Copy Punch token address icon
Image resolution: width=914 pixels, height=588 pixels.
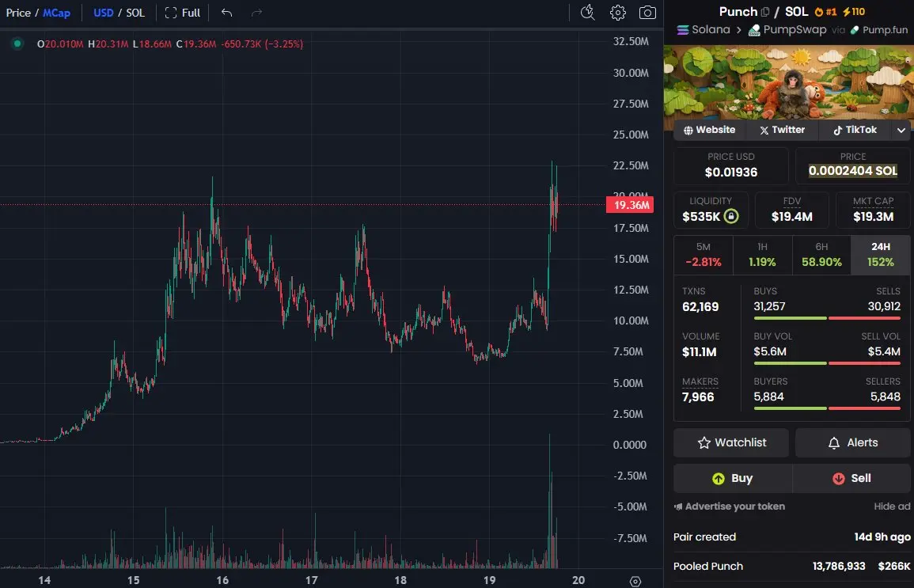(x=764, y=12)
